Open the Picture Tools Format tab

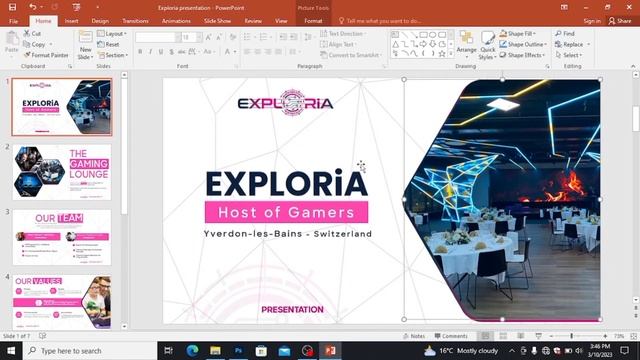pyautogui.click(x=313, y=21)
